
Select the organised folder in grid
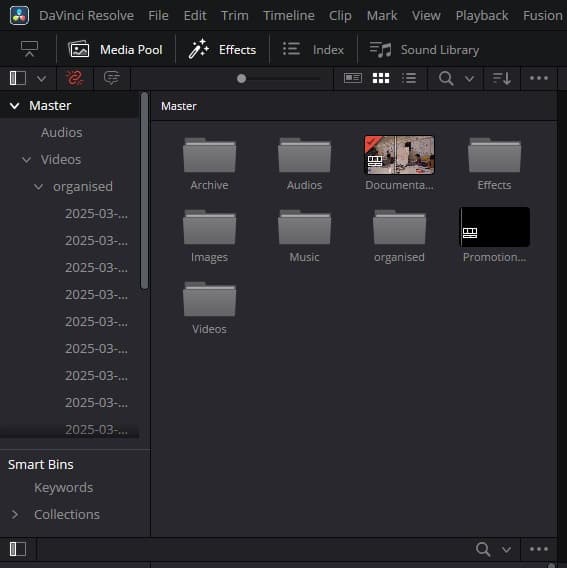tap(399, 236)
